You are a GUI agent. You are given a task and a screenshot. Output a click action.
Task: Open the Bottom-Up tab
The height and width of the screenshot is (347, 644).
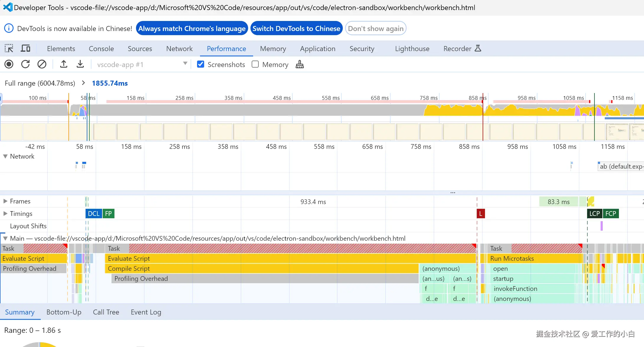64,312
